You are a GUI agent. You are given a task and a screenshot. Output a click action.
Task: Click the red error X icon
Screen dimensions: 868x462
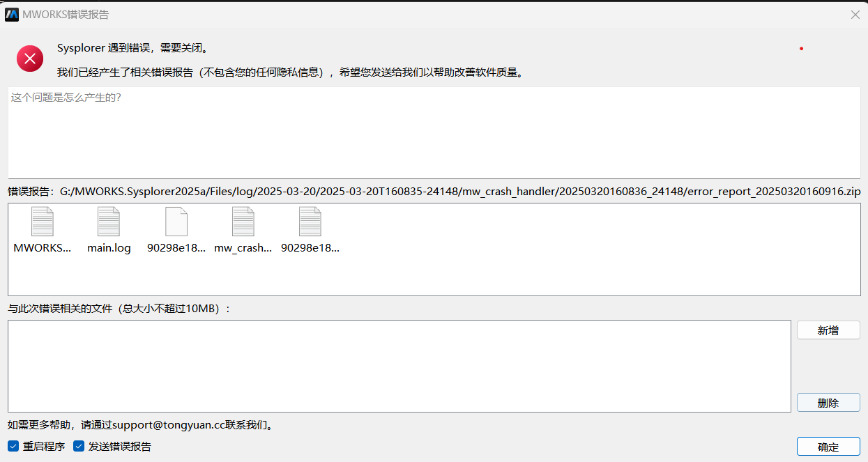(x=30, y=59)
